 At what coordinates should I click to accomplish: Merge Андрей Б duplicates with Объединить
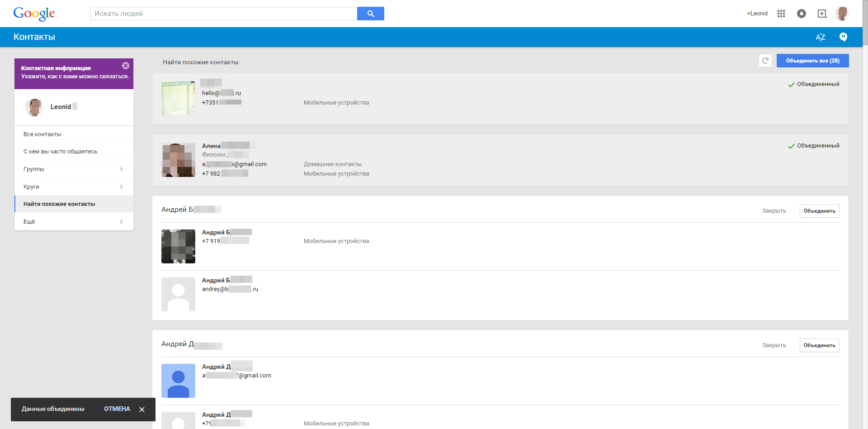[x=819, y=210]
